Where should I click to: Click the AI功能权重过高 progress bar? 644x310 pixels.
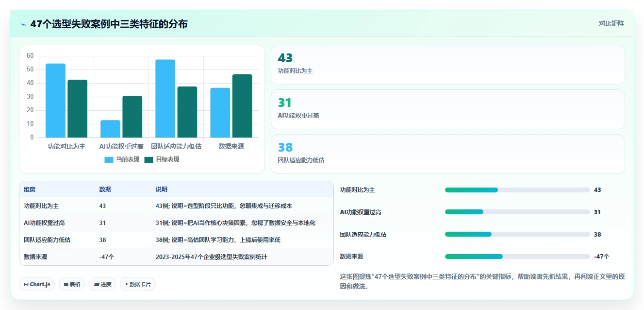517,212
